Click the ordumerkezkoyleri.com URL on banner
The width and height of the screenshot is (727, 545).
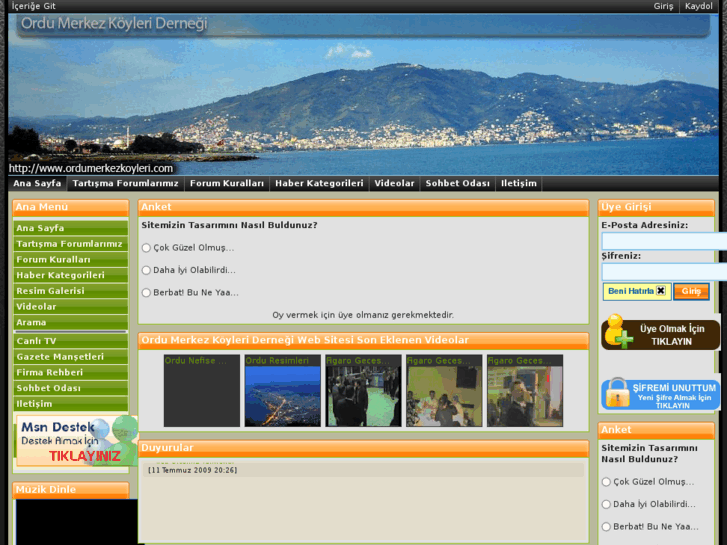pyautogui.click(x=91, y=168)
